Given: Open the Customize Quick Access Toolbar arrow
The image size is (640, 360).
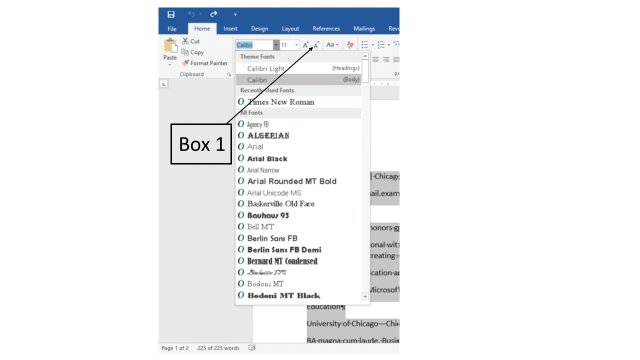Looking at the screenshot, I should point(235,14).
